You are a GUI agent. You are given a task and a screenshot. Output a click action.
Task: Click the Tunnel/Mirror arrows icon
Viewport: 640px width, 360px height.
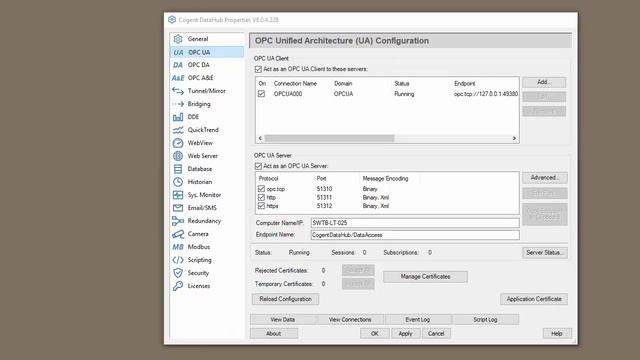coord(178,91)
